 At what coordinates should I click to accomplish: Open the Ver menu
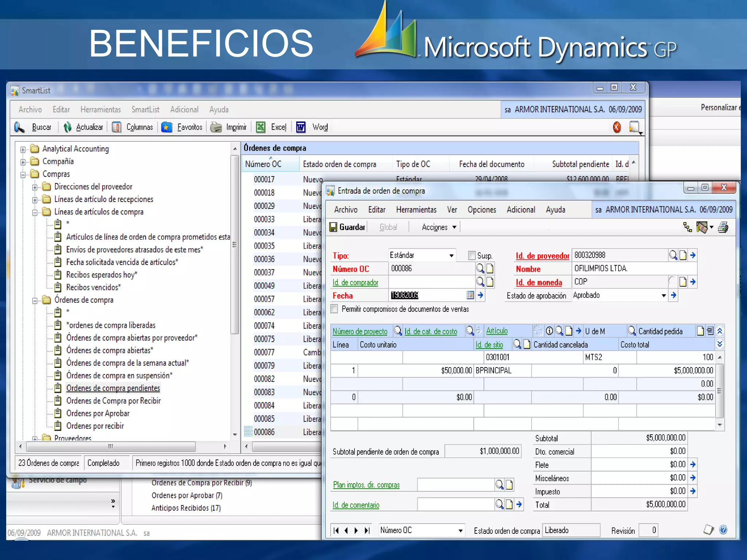[x=452, y=210]
